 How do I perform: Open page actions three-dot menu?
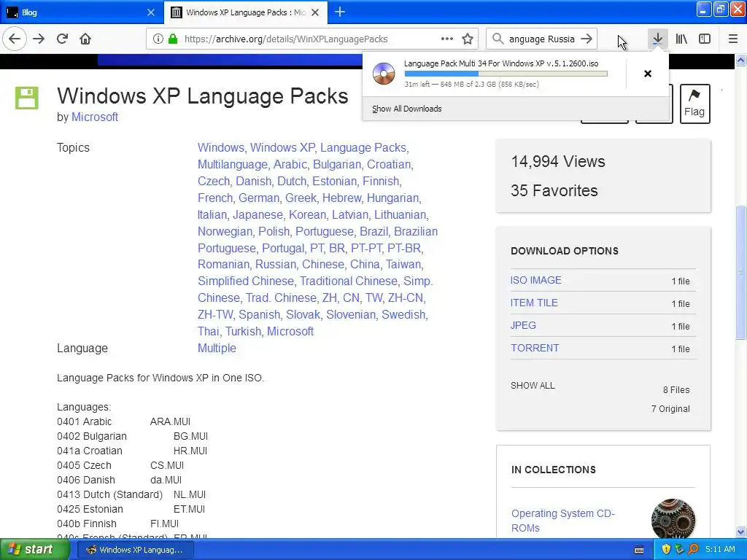447,39
